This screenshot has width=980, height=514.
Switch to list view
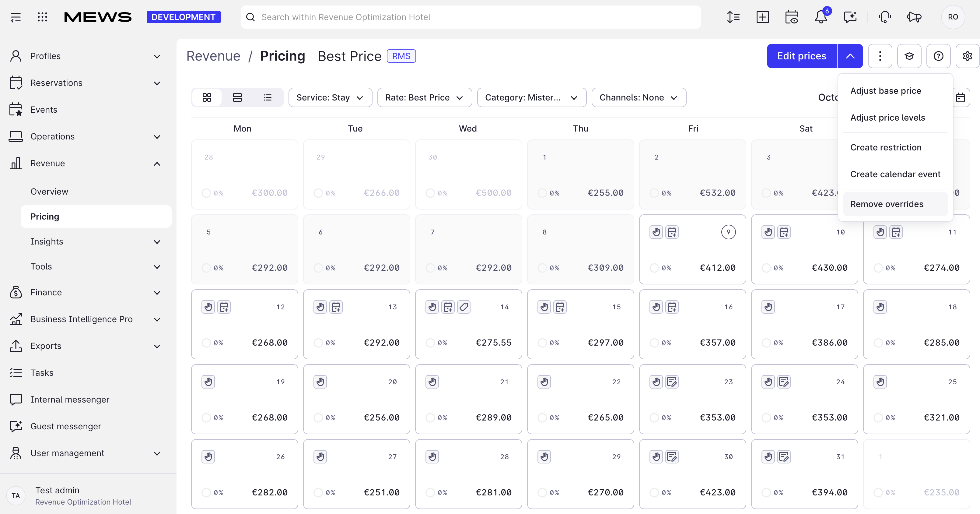click(268, 97)
